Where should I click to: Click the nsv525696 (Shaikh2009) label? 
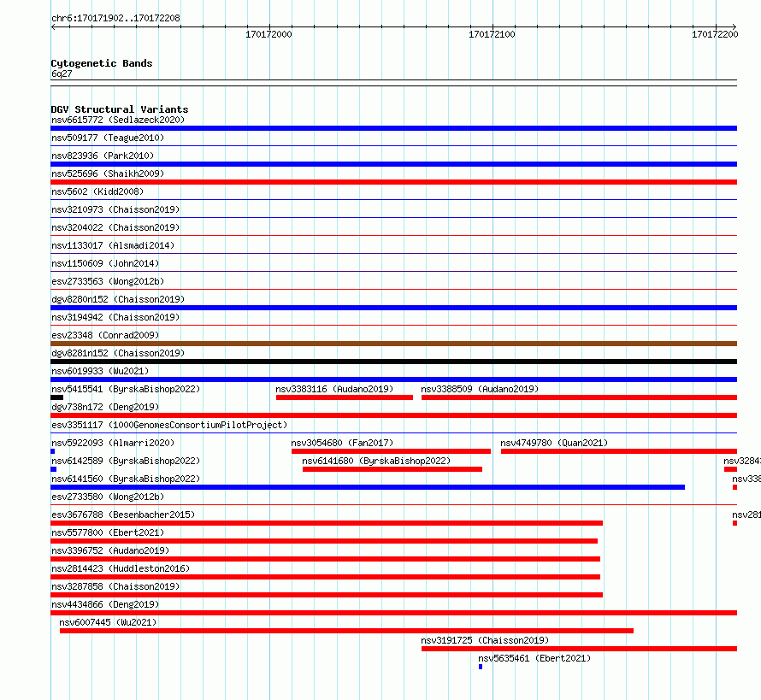tap(108, 174)
